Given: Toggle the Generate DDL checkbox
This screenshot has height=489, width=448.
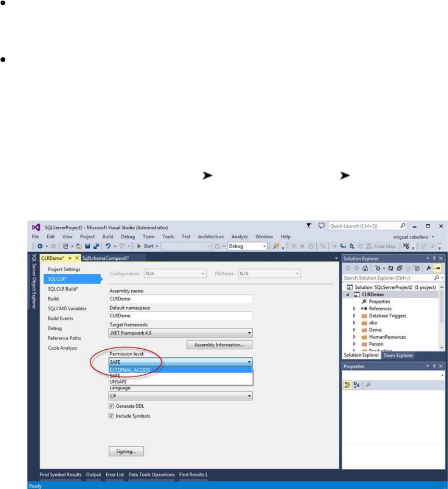Looking at the screenshot, I should point(111,406).
